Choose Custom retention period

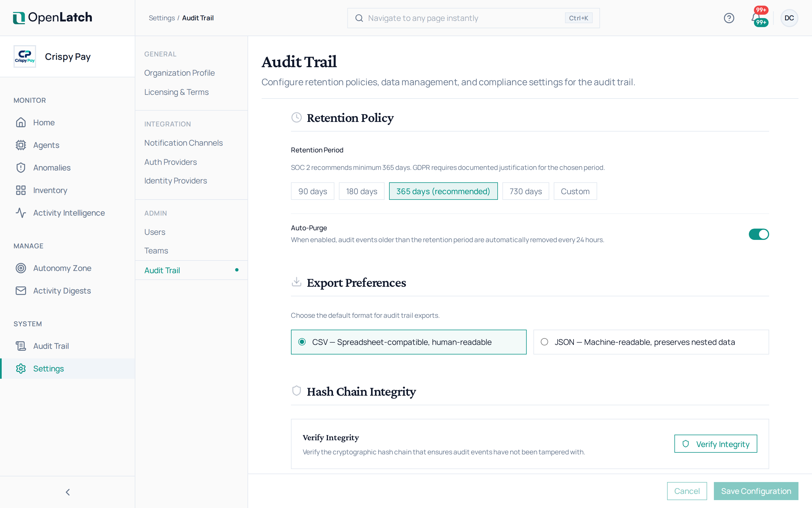click(575, 191)
